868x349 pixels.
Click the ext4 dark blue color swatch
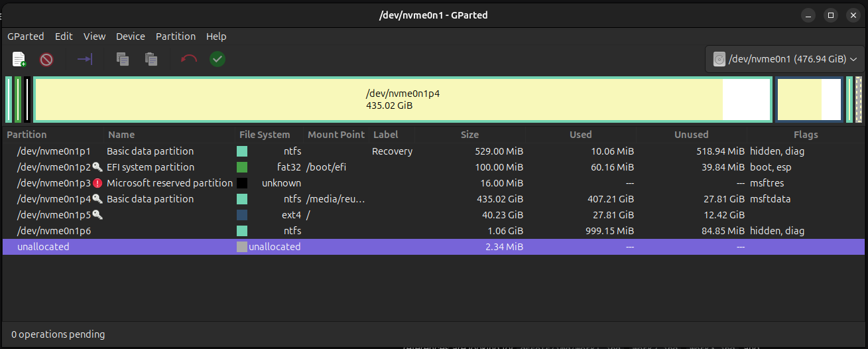pos(242,215)
